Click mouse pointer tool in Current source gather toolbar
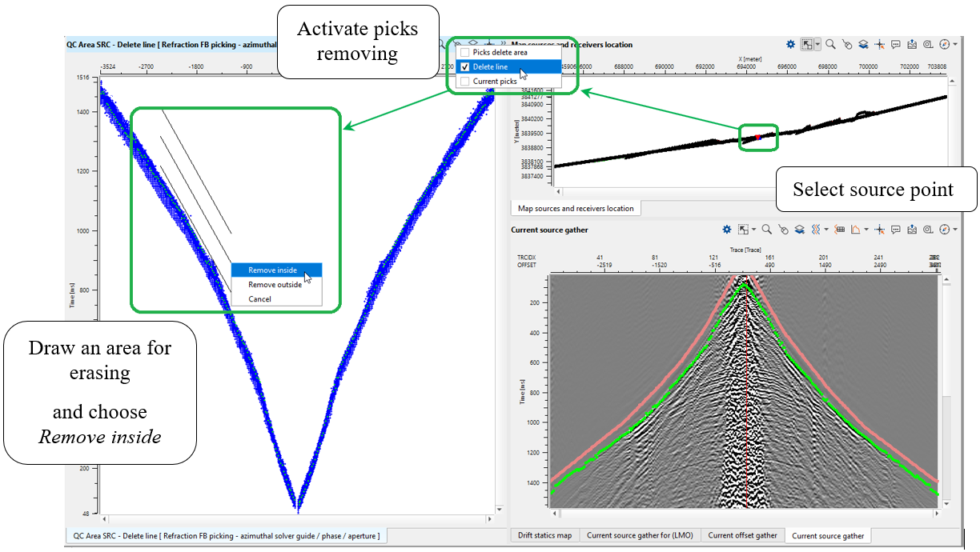Screen dimensions: 980x552 (x=783, y=230)
